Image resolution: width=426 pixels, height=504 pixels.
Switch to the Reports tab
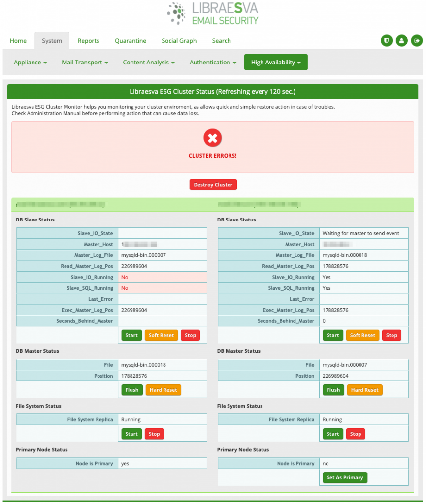click(x=88, y=41)
